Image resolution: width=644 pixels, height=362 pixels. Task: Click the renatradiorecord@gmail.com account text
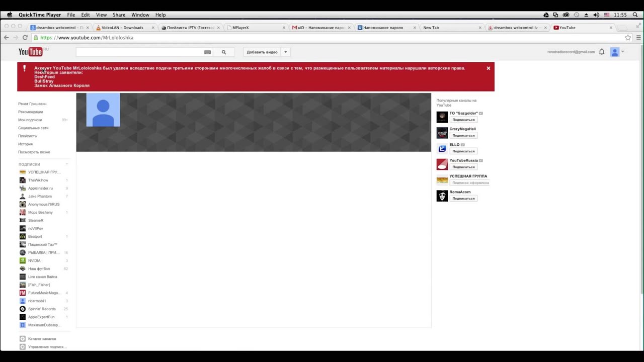click(571, 52)
